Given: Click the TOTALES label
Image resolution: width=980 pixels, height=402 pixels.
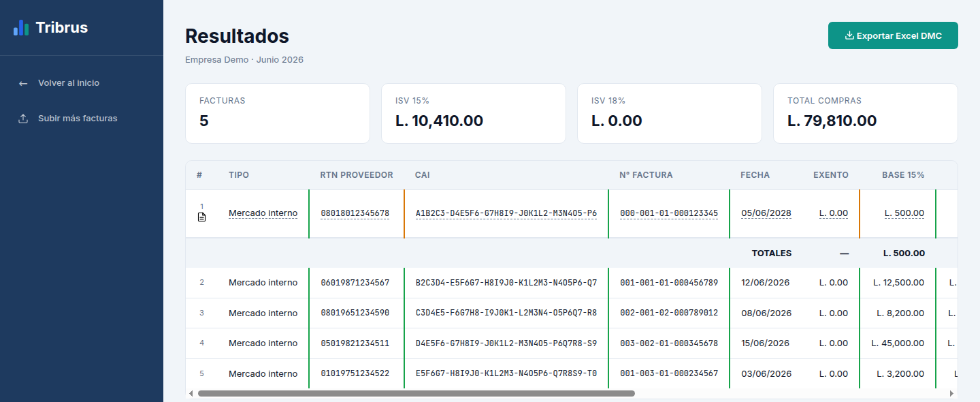Looking at the screenshot, I should coord(772,253).
